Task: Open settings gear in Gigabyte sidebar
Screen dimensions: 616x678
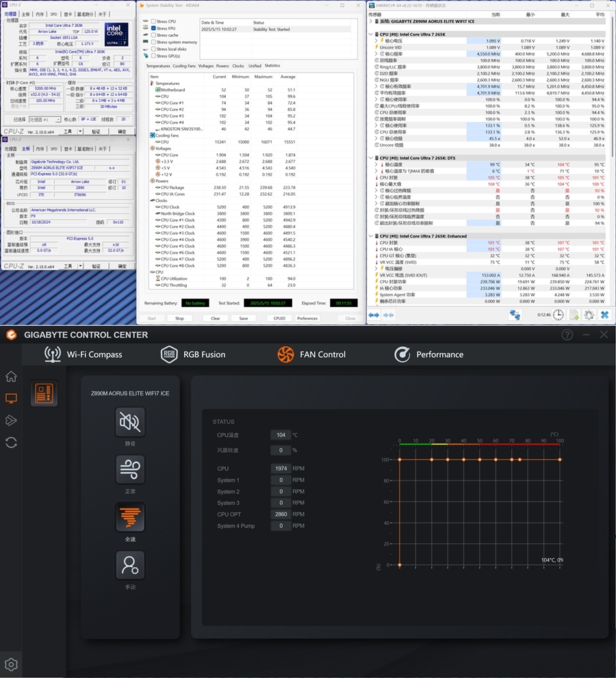Action: point(11,664)
